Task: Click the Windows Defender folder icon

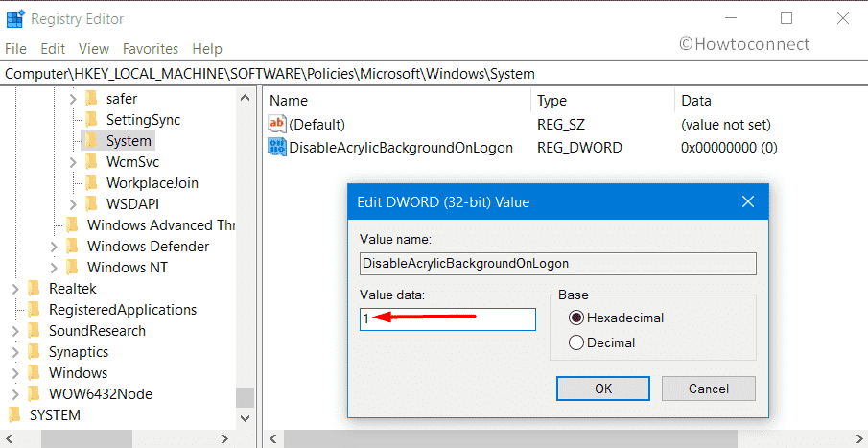Action: [73, 246]
